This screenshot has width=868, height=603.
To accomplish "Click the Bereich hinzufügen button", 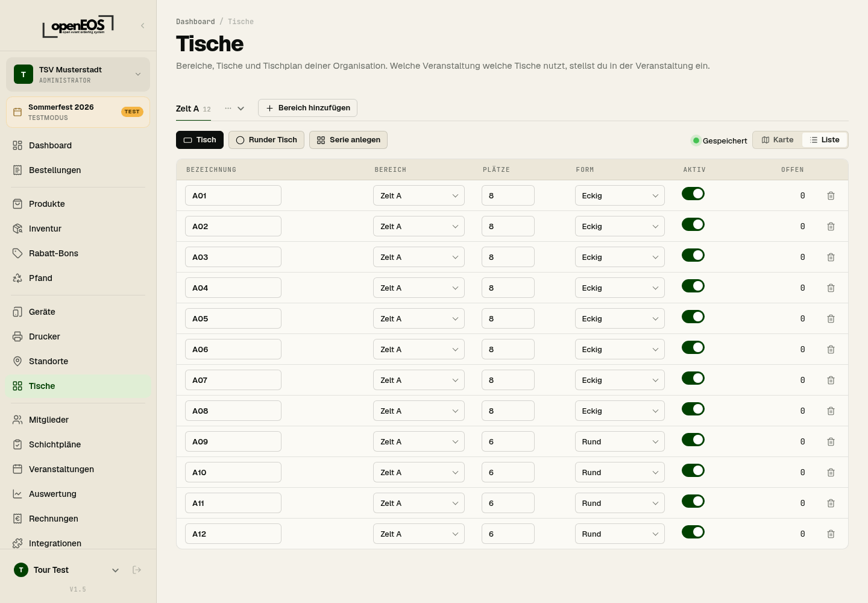I will [307, 108].
